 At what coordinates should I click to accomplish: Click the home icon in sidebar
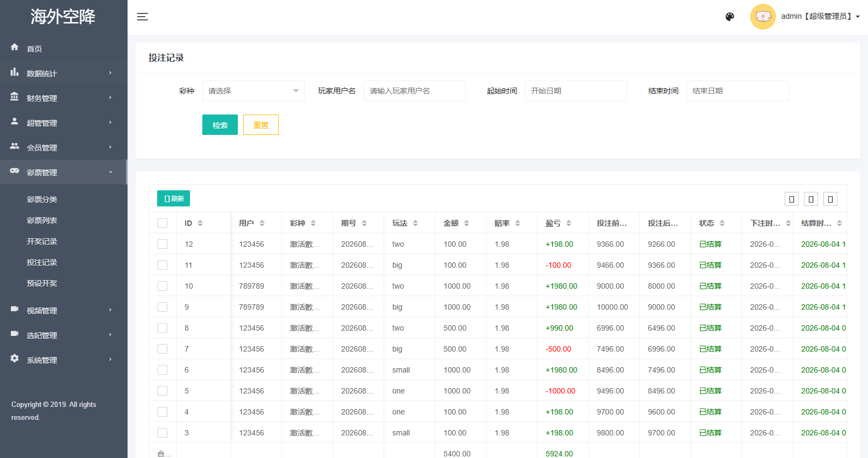(x=15, y=47)
